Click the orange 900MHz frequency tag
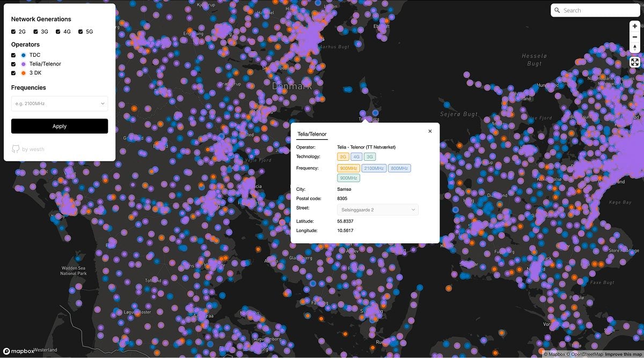644x358 pixels. (x=349, y=168)
